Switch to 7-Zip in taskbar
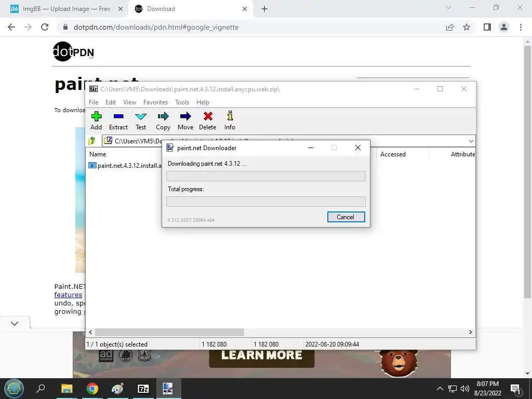Screen dimensions: 532x399 (x=143, y=389)
